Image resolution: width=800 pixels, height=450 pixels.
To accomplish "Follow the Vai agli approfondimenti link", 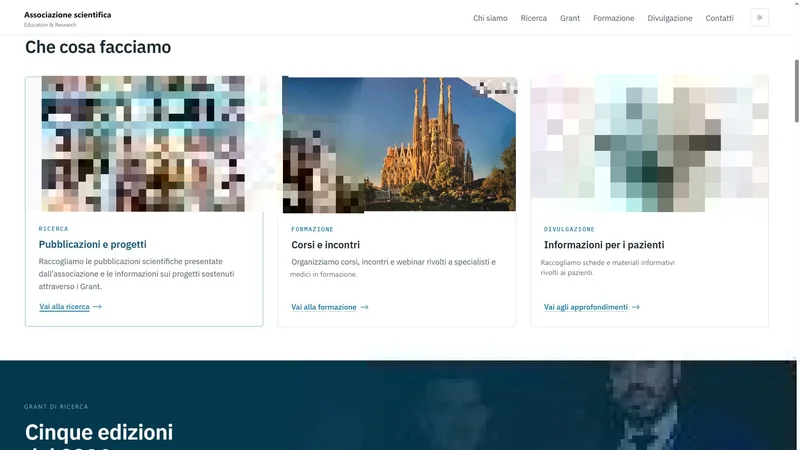I will click(585, 307).
